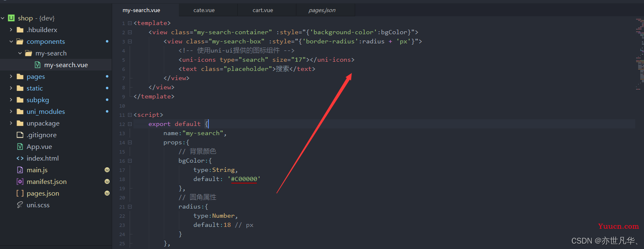Fold the script block at line 11

click(130, 115)
